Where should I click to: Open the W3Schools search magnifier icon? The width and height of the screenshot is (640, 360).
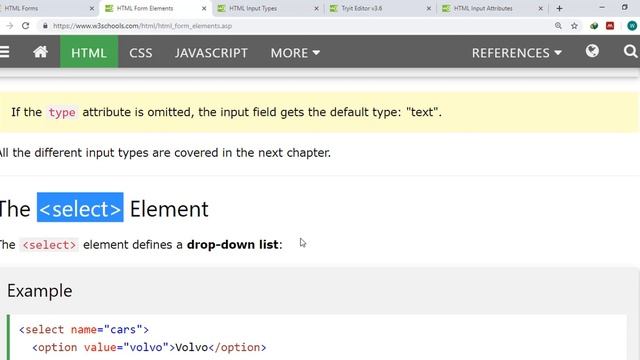coord(631,51)
